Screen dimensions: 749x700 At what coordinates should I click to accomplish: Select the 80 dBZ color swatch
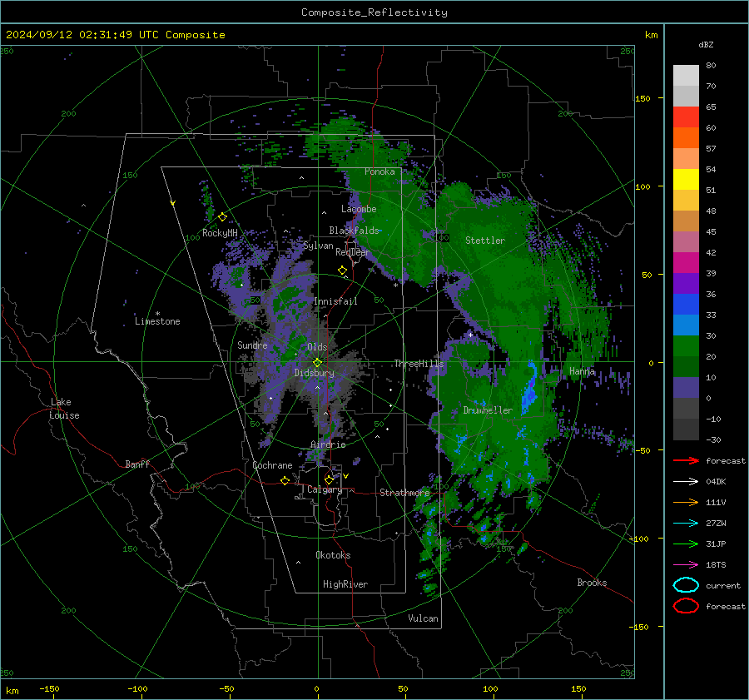coord(686,75)
